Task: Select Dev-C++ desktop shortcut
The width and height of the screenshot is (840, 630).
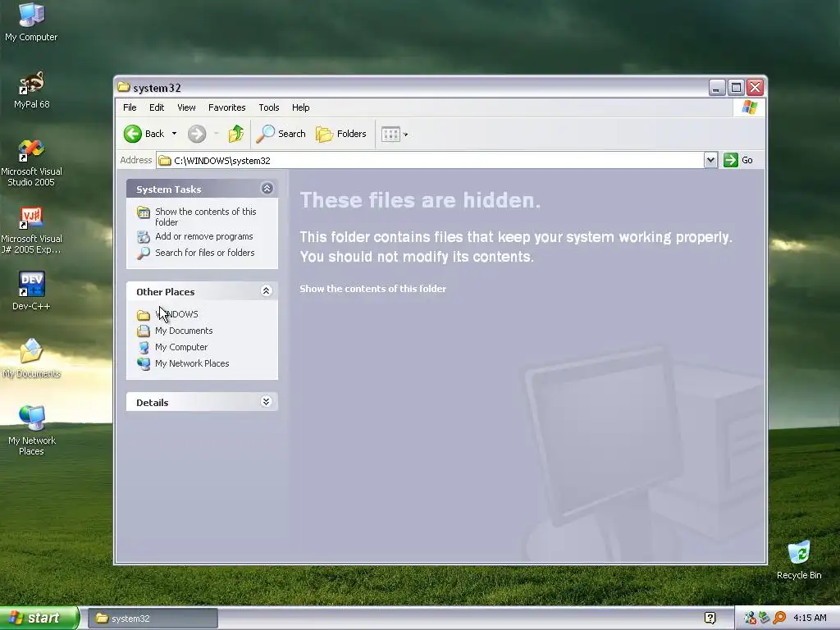Action: point(32,291)
